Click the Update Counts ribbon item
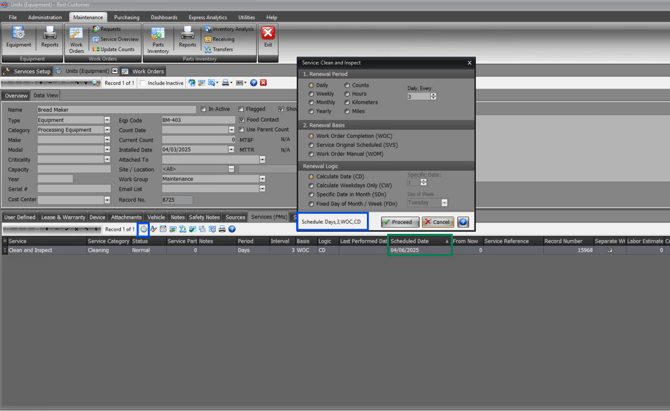Screen dimensions: 670x411 [114, 49]
